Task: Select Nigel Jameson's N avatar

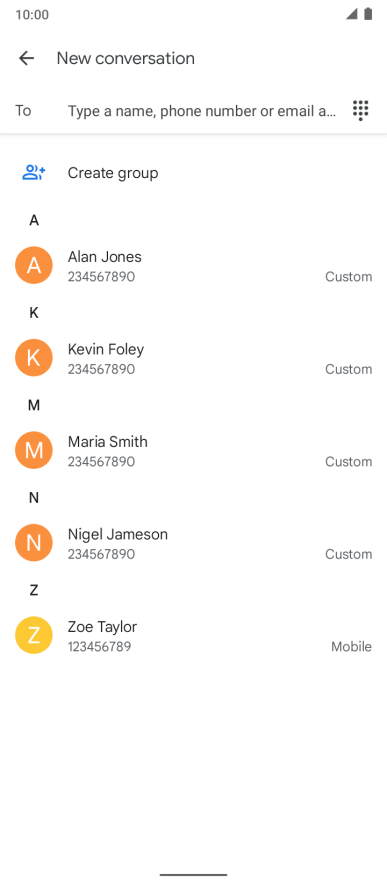Action: pyautogui.click(x=34, y=542)
